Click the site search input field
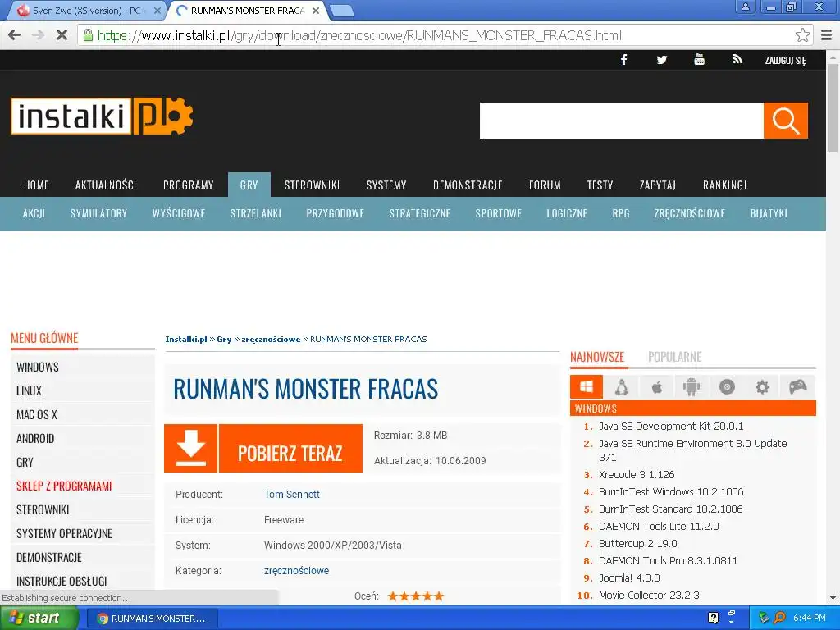 pos(622,121)
